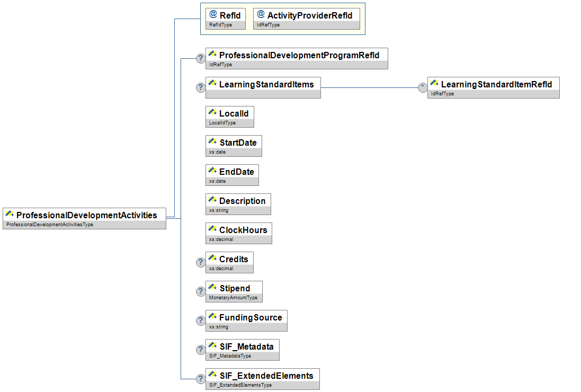The image size is (581, 392).
Task: Click the question mark beside FundingSource
Action: tap(201, 321)
